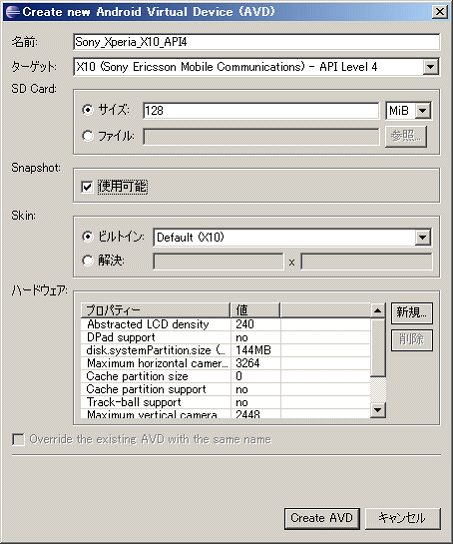Close the Create new AVD dialog
This screenshot has width=453, height=544.
pyautogui.click(x=439, y=12)
